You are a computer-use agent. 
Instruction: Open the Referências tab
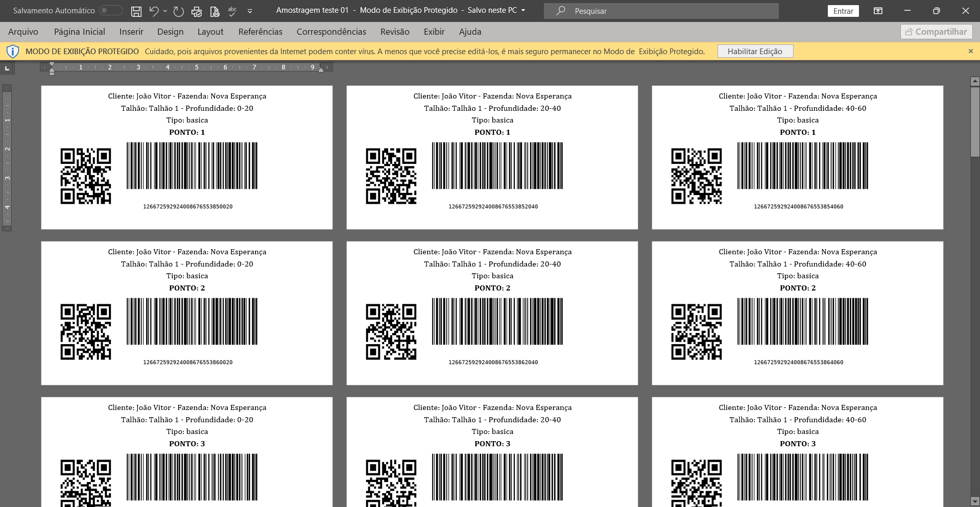(260, 32)
